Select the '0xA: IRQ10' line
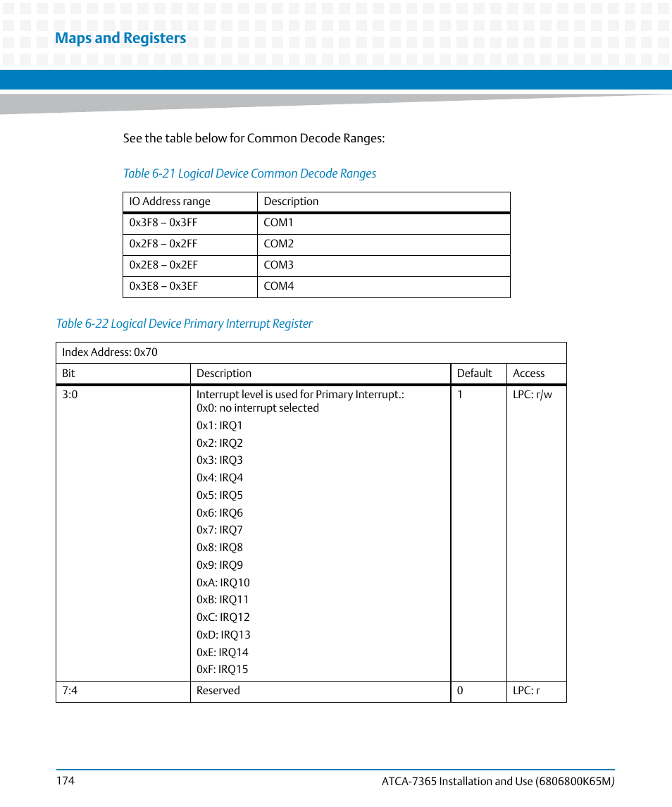The width and height of the screenshot is (672, 807). (x=223, y=583)
